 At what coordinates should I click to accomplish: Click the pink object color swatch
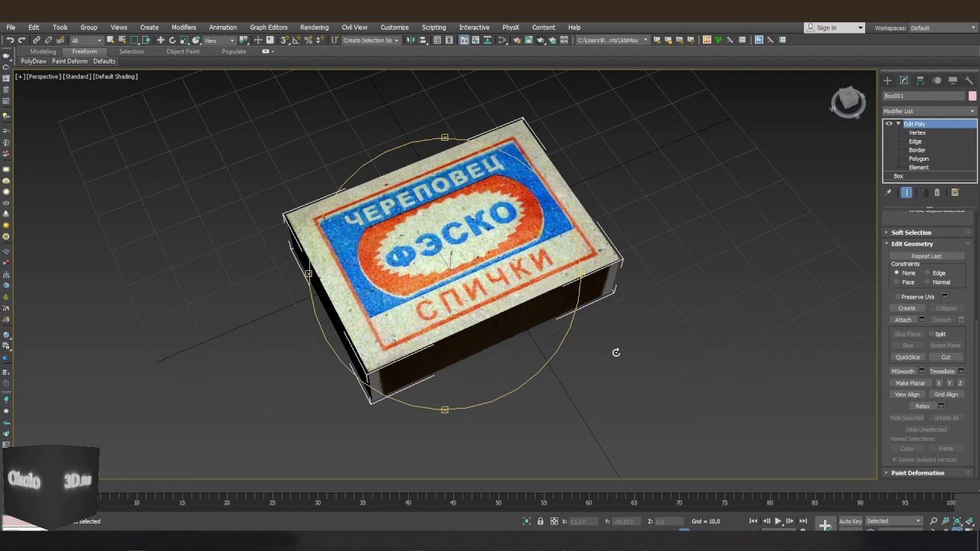(x=972, y=96)
